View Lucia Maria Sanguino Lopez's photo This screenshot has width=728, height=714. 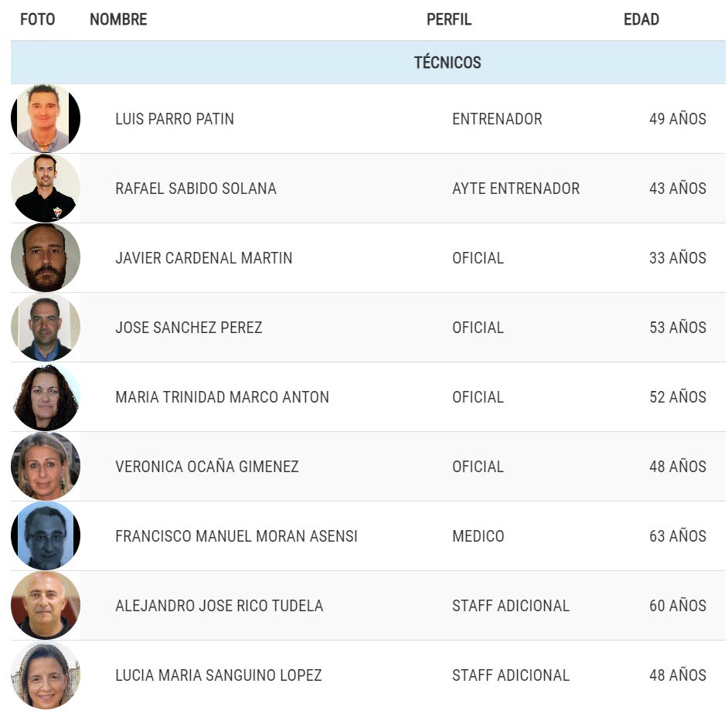(46, 675)
